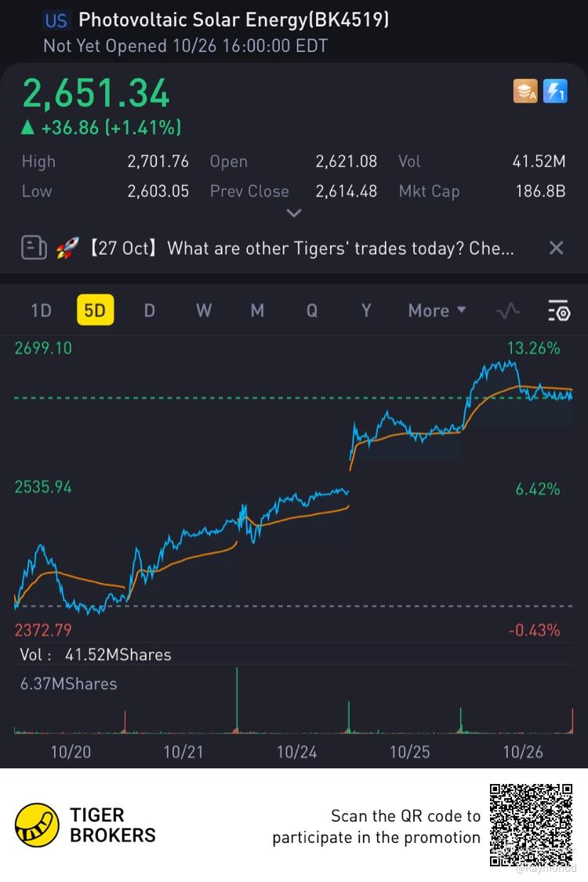
Task: Tap the QR code image
Action: pos(531,825)
